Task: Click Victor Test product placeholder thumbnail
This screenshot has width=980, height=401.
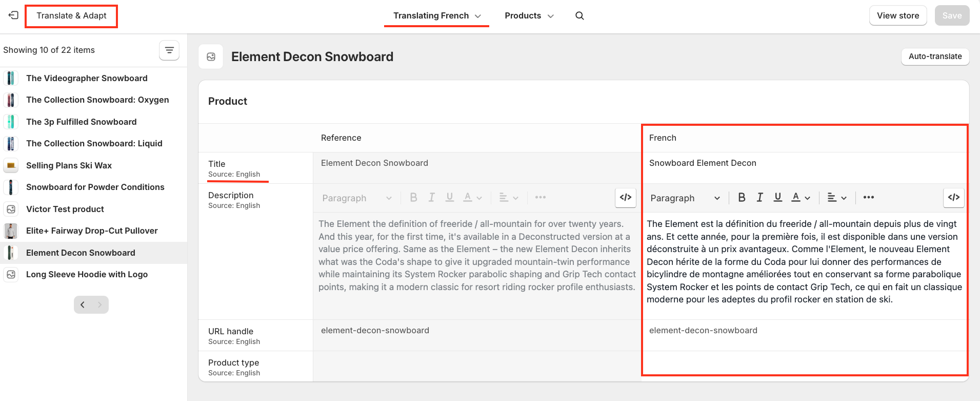Action: pos(11,209)
